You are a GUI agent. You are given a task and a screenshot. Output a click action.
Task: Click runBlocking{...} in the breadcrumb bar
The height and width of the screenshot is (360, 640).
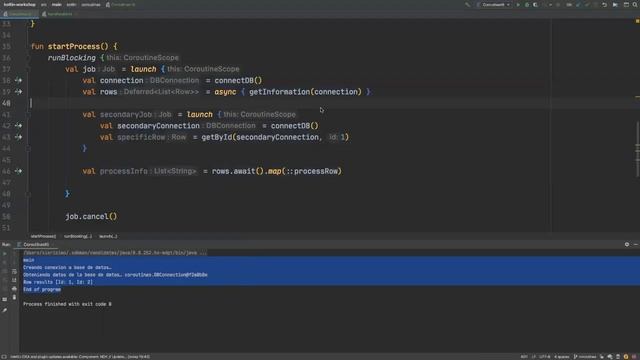point(78,236)
